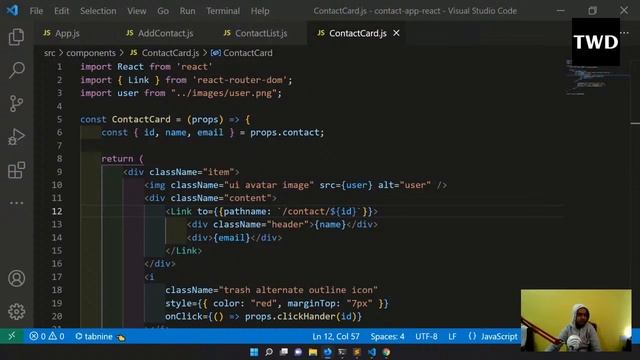Click Ln 12, Col 57 in status bar
640x360 pixels.
(x=336, y=336)
